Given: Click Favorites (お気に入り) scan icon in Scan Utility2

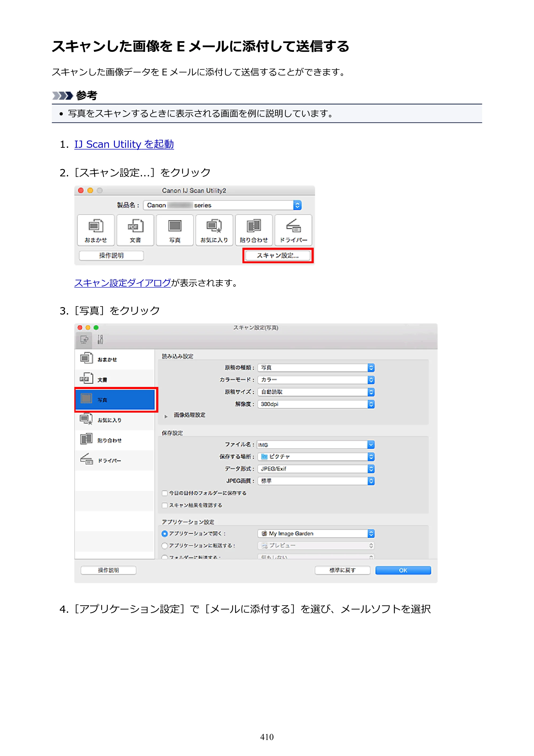Looking at the screenshot, I should coord(214,230).
